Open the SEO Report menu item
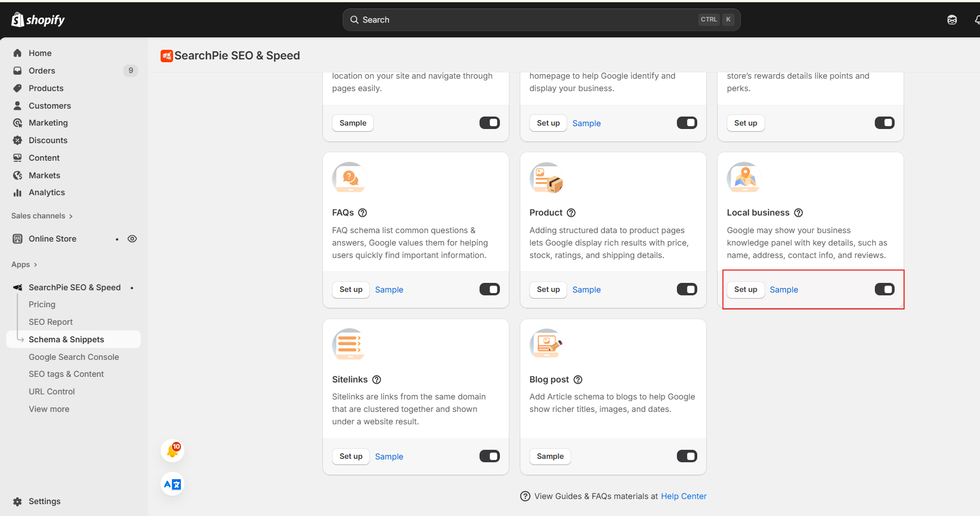 coord(51,322)
